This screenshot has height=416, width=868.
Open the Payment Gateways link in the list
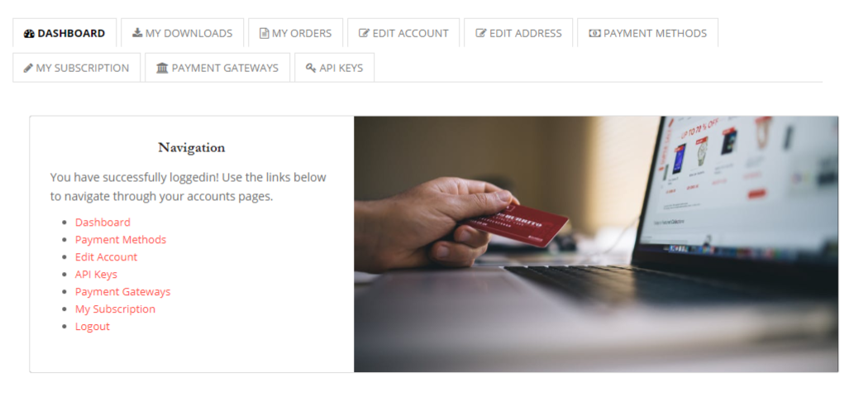(123, 292)
